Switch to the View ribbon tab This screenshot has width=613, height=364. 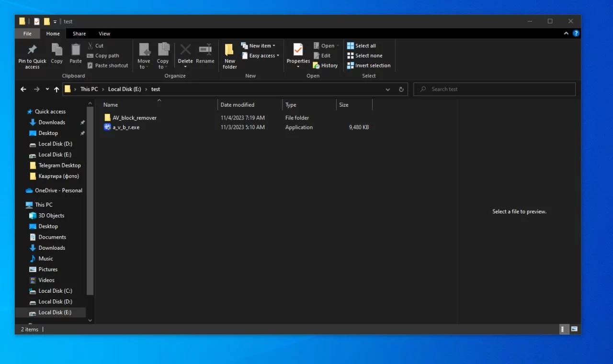point(104,33)
